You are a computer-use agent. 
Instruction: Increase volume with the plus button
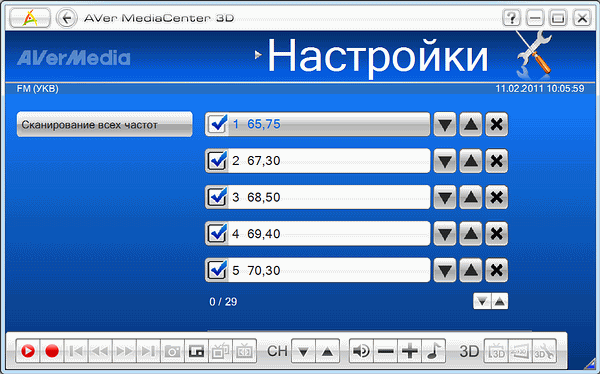[409, 351]
